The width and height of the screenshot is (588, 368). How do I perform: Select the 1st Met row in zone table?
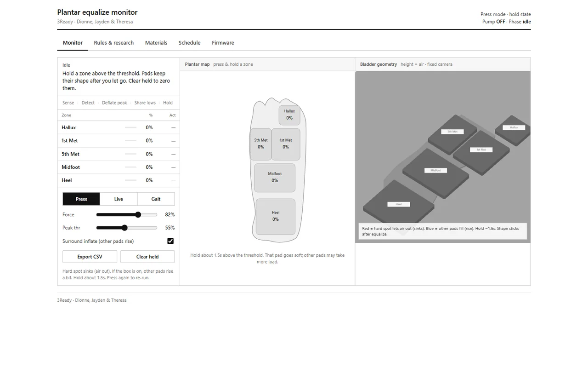click(x=119, y=141)
